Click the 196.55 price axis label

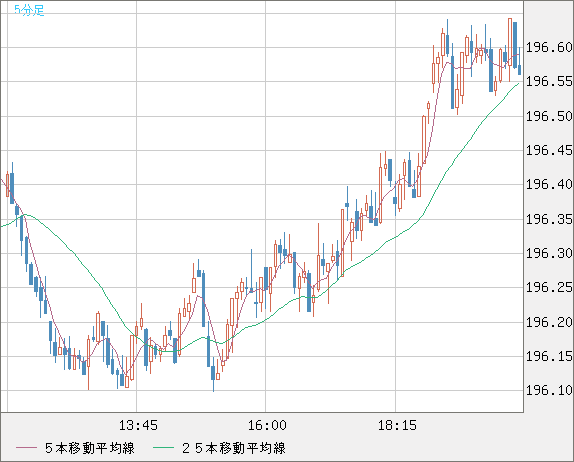(x=549, y=81)
